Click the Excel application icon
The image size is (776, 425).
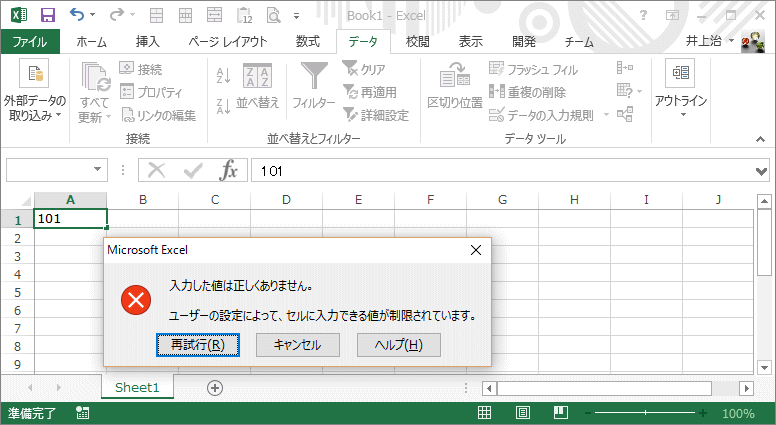tap(19, 15)
